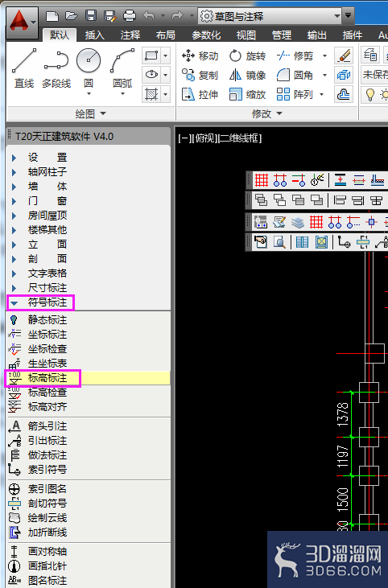388x588 pixels.
Task: Undo the last action
Action: (150, 16)
